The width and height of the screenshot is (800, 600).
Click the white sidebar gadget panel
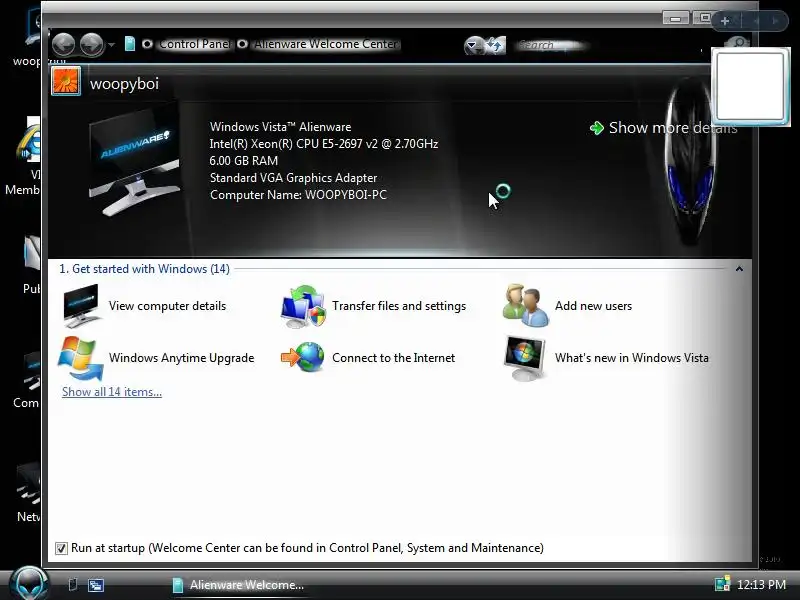coord(751,87)
